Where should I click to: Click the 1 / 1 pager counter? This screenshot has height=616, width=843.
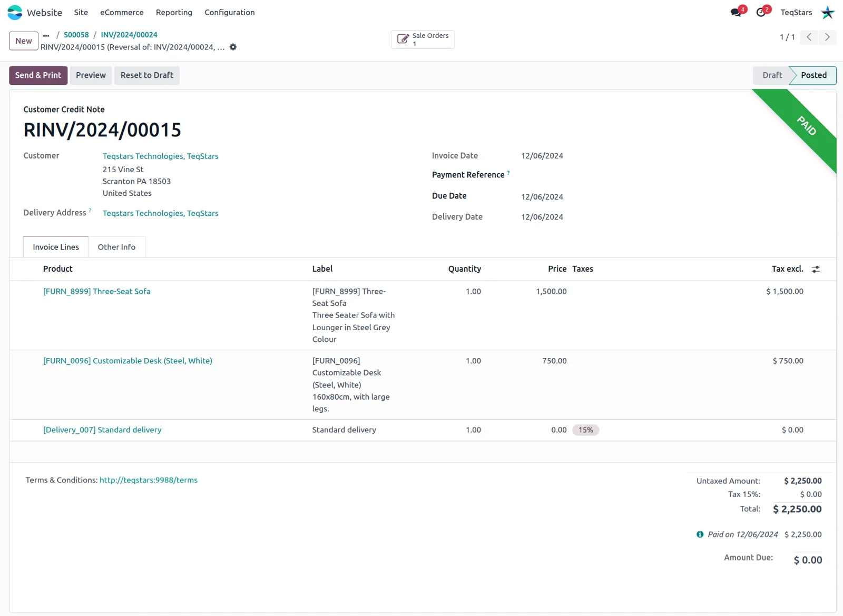[787, 37]
